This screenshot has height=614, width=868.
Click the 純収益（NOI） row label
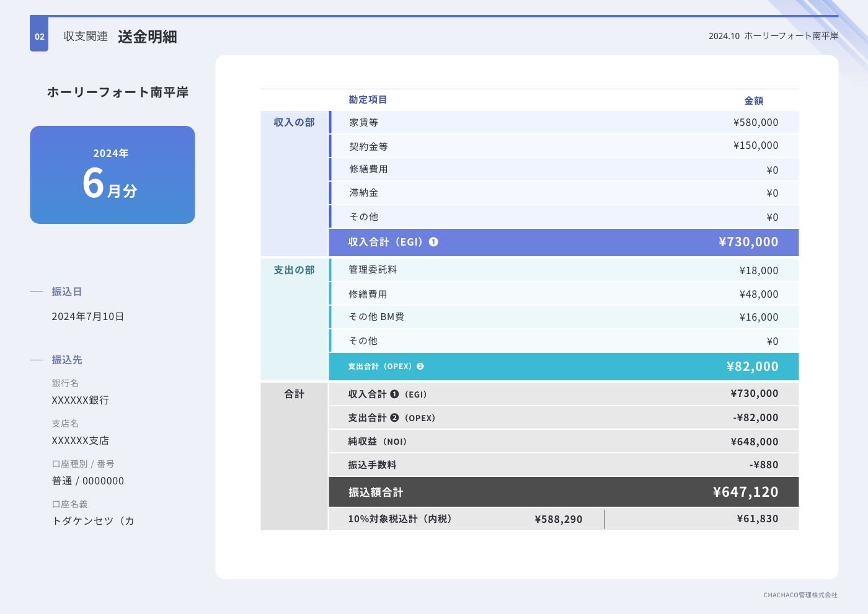coord(377,442)
